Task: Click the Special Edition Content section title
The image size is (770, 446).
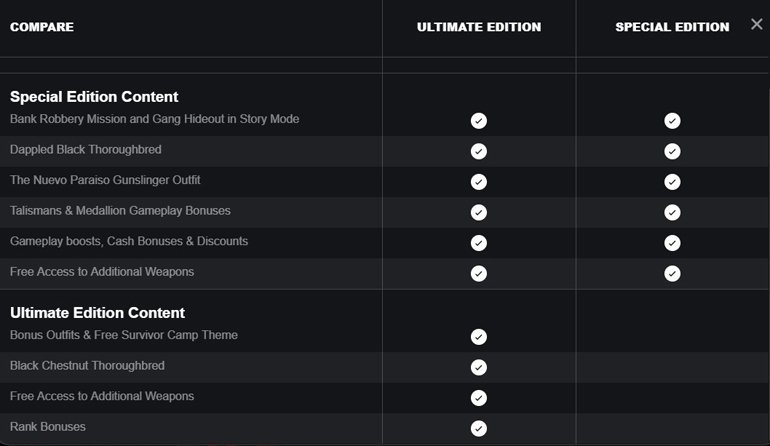Action: (94, 97)
